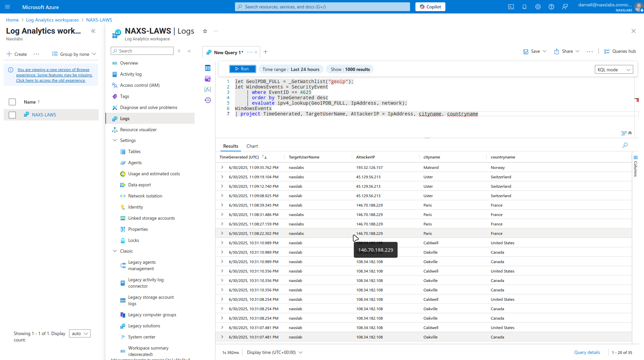
Task: Open the Query history side pane icon
Action: (x=208, y=100)
